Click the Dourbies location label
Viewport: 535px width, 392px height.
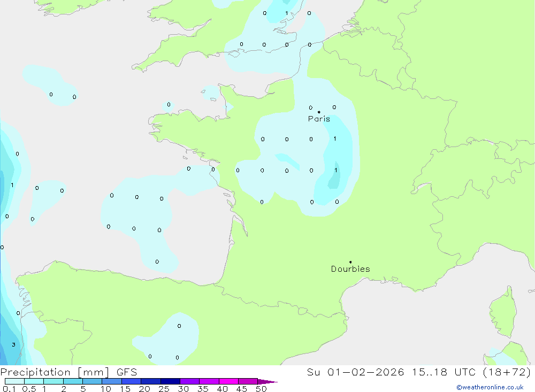350,269
